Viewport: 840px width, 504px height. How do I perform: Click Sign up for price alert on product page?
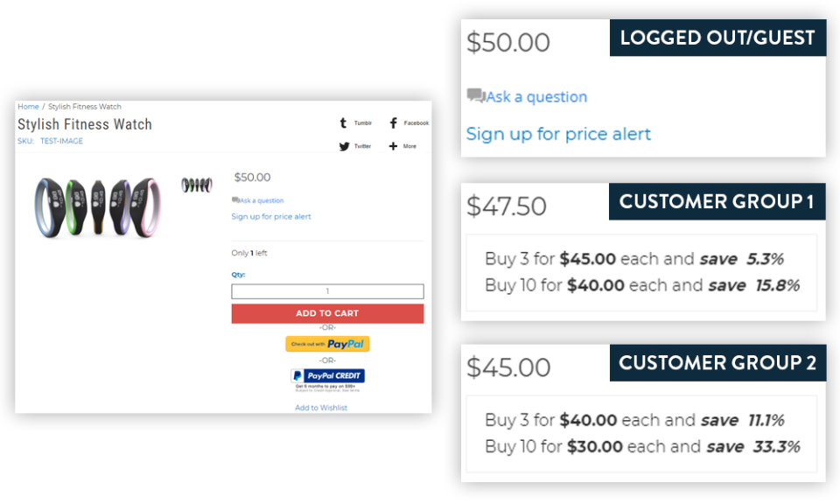[271, 216]
